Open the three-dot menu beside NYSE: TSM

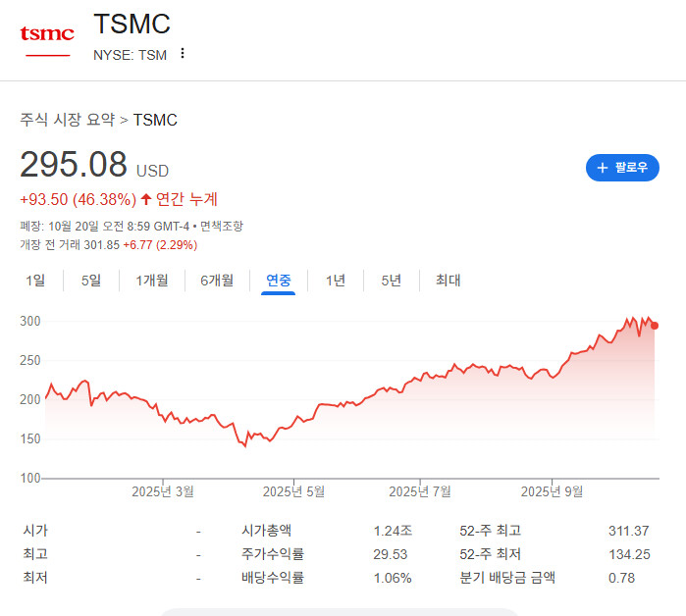pos(182,54)
